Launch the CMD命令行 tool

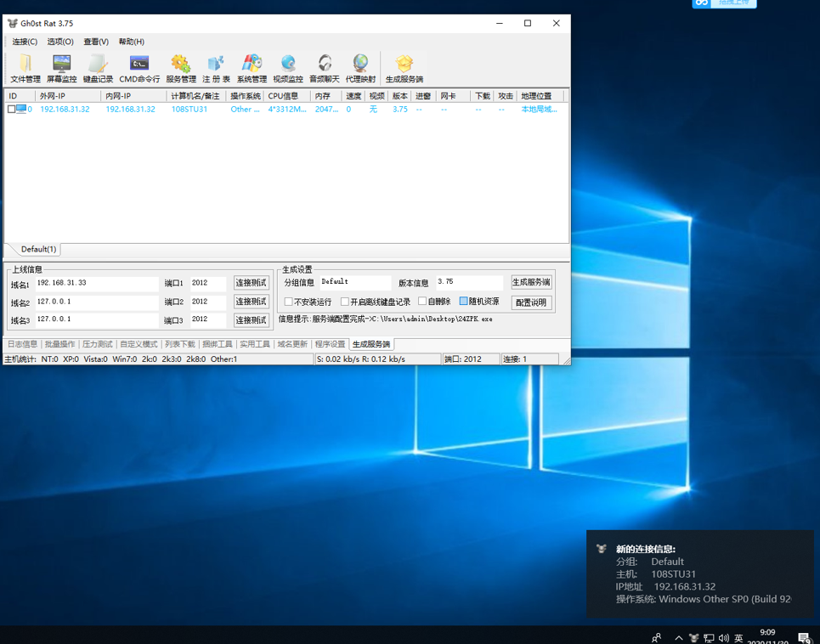point(139,68)
